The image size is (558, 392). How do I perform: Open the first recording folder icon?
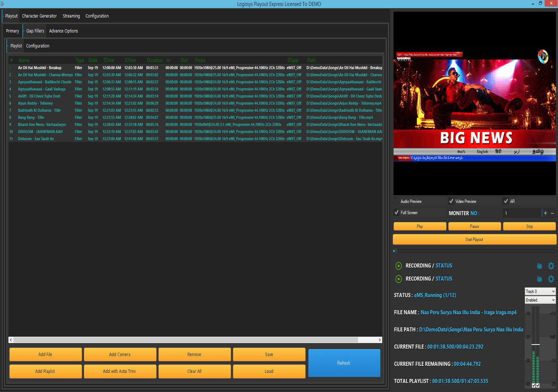[539, 266]
